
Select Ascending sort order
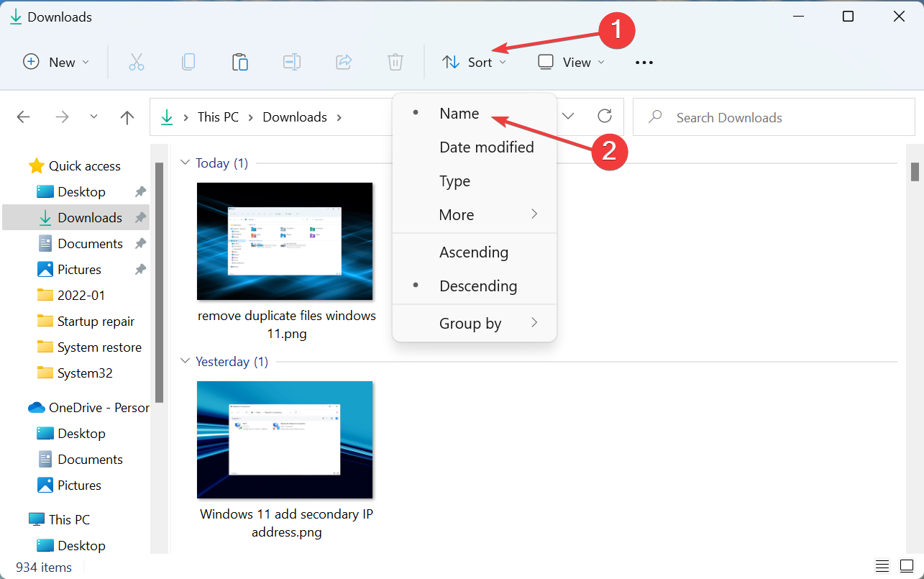474,252
